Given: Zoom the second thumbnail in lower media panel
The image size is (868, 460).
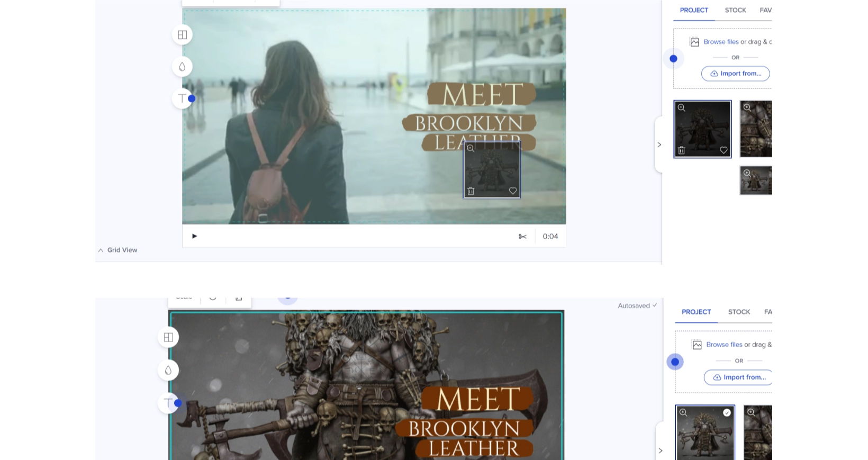Looking at the screenshot, I should pyautogui.click(x=751, y=412).
